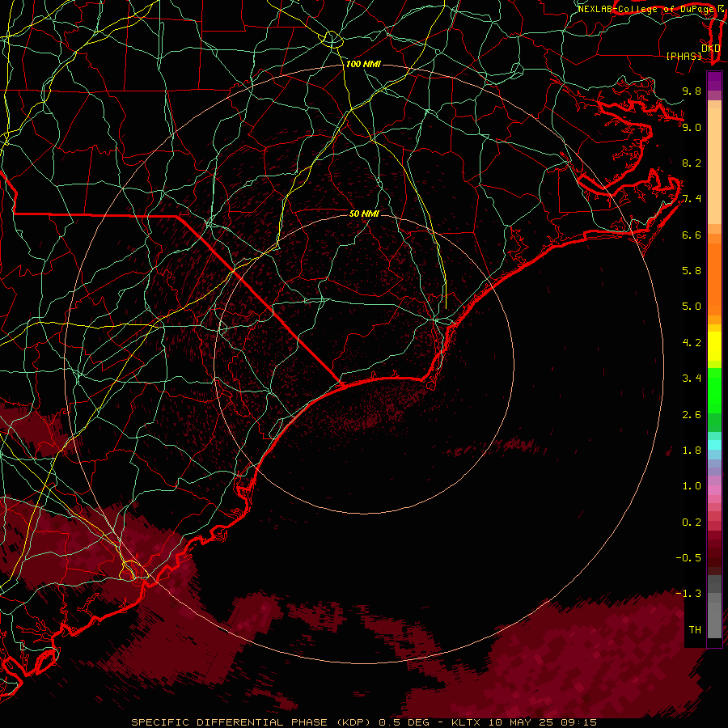The image size is (728, 728).
Task: Click the "100 NMI" range ring label
Action: (363, 64)
